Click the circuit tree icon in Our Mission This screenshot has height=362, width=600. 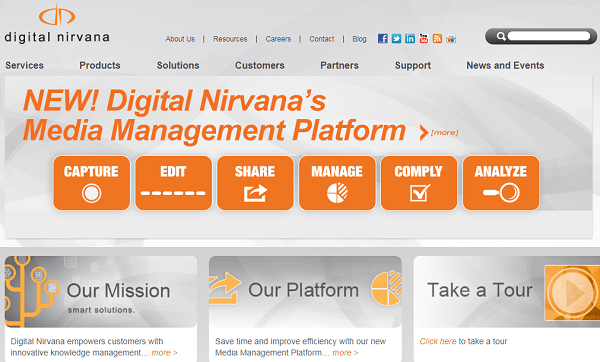click(31, 292)
